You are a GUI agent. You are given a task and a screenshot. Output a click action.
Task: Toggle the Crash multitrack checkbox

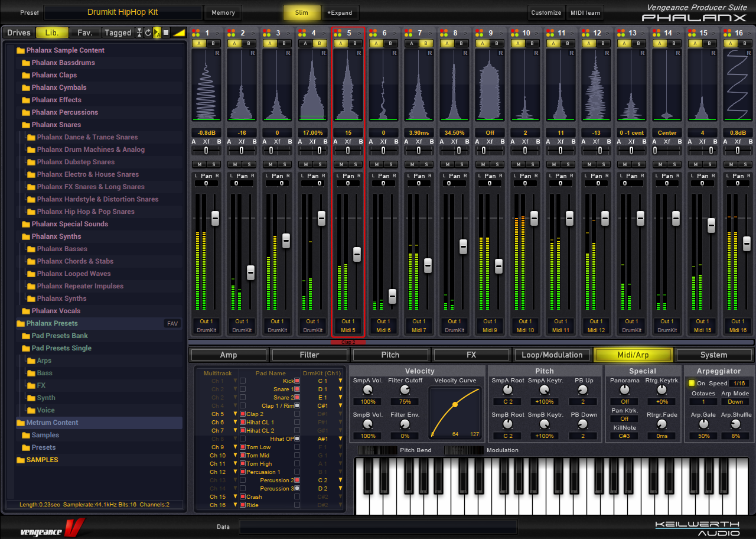(x=243, y=497)
